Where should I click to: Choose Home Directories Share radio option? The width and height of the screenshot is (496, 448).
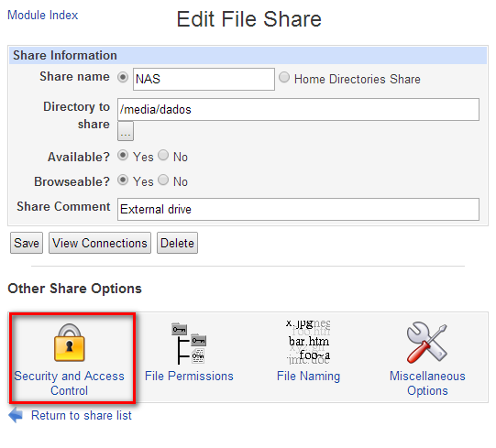[x=284, y=77]
